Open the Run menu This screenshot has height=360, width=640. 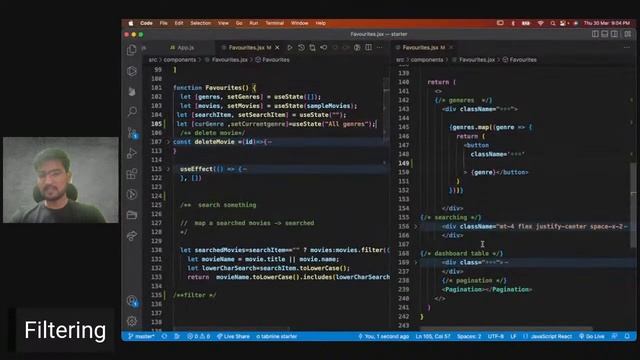tap(254, 23)
